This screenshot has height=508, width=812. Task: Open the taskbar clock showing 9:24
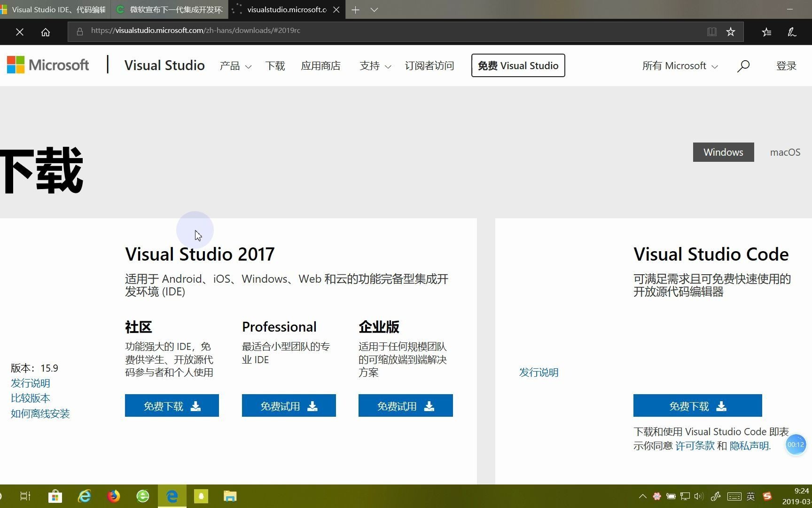point(796,496)
